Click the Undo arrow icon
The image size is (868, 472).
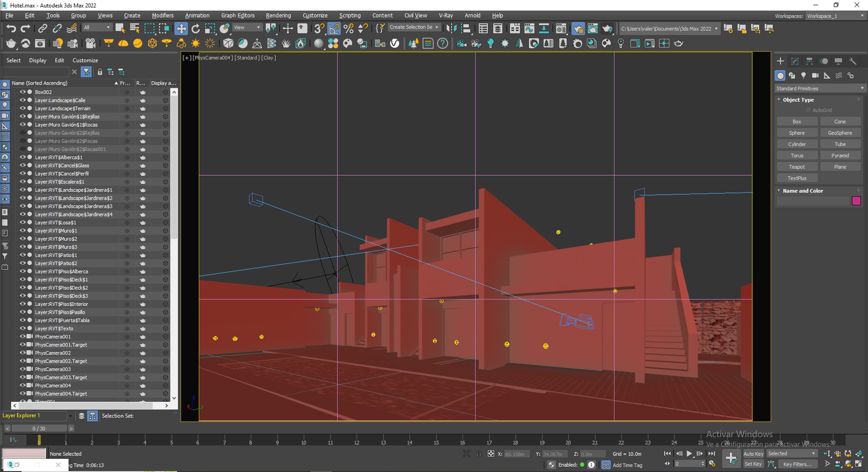tap(11, 29)
